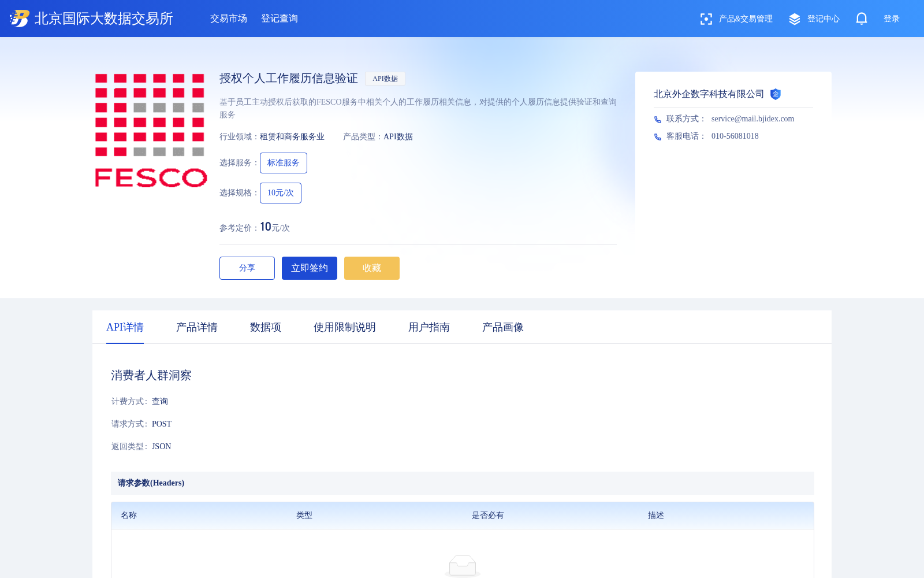924x578 pixels.
Task: Open the notification bell icon
Action: 862,18
